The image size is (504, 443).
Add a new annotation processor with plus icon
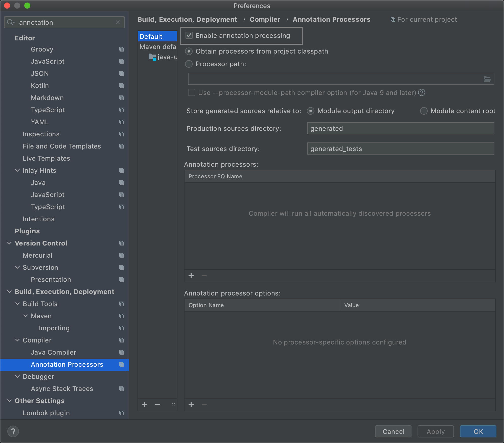191,276
